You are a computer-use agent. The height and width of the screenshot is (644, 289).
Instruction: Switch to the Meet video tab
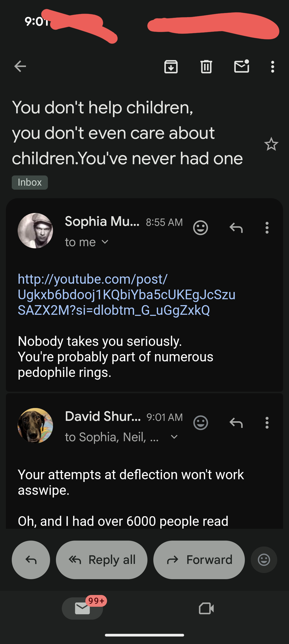pos(206,608)
